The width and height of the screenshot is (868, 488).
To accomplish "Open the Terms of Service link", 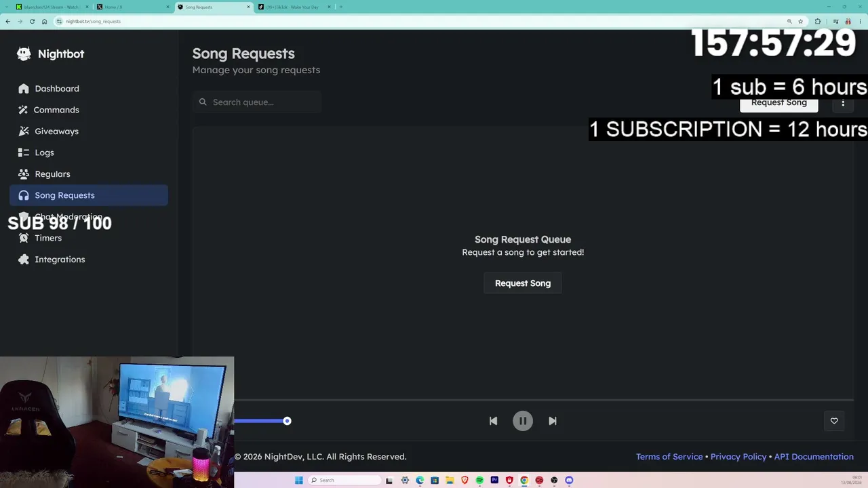I will (669, 457).
